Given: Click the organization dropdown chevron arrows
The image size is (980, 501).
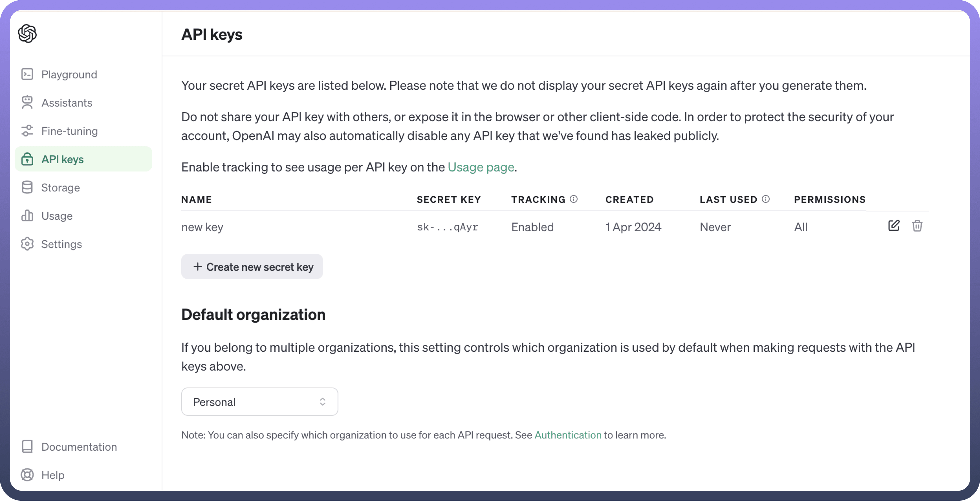Looking at the screenshot, I should [322, 402].
